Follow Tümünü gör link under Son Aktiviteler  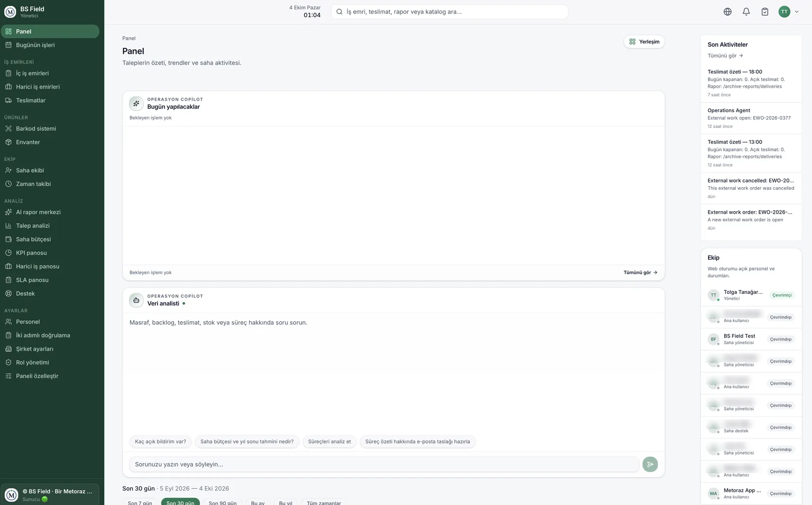point(725,56)
